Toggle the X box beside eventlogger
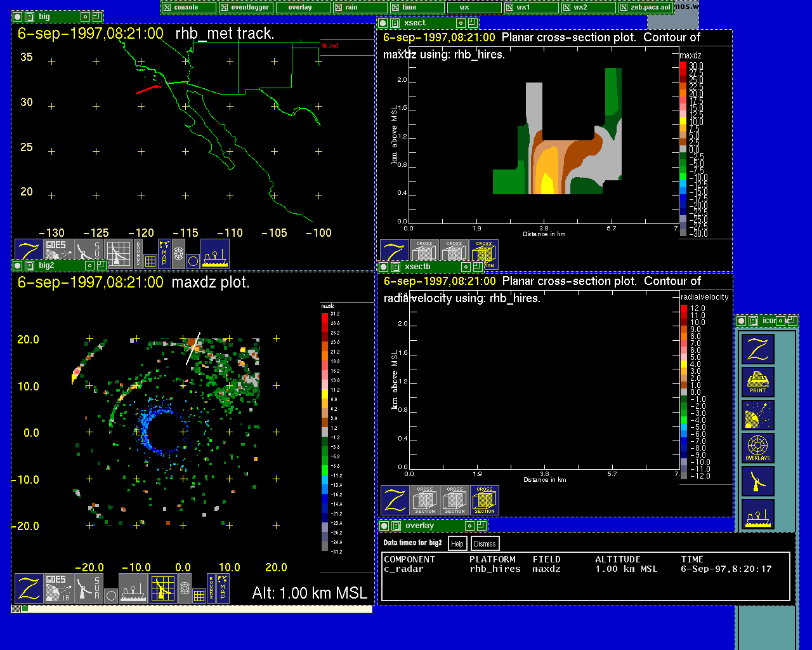 point(224,8)
